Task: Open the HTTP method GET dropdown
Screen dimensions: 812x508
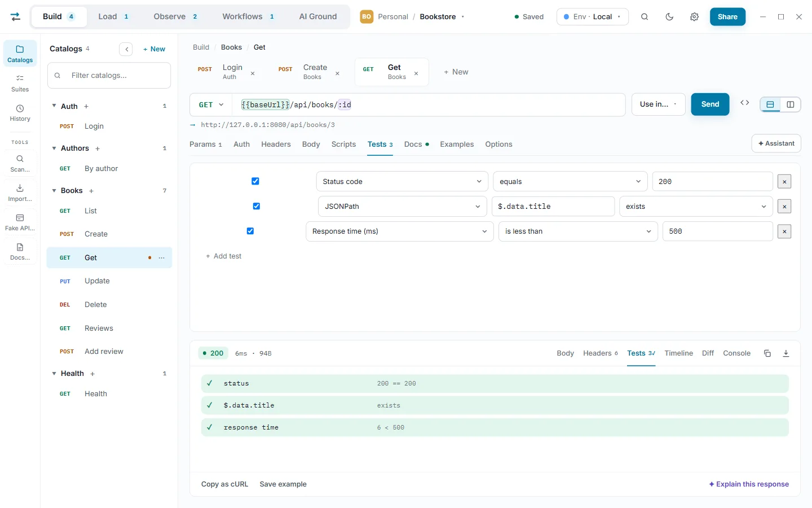Action: (x=211, y=105)
